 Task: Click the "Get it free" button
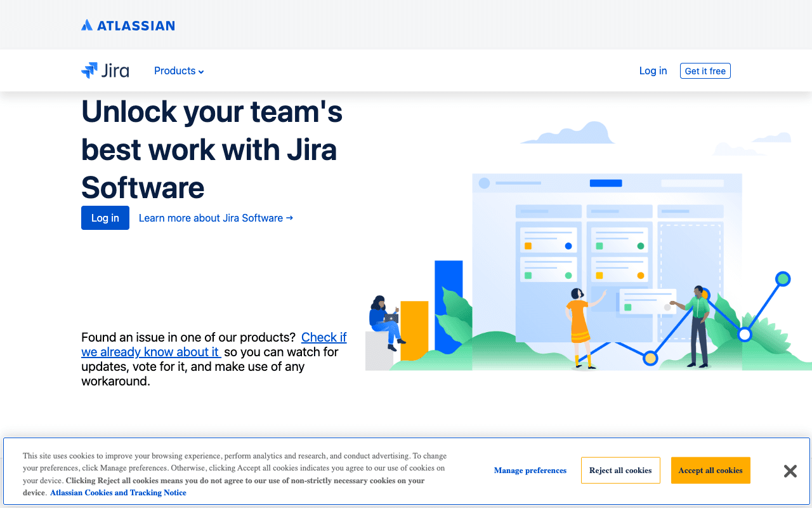click(705, 70)
